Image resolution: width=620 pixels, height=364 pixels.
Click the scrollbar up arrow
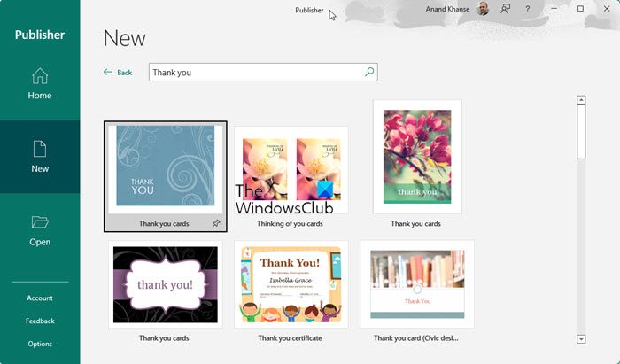pos(581,99)
